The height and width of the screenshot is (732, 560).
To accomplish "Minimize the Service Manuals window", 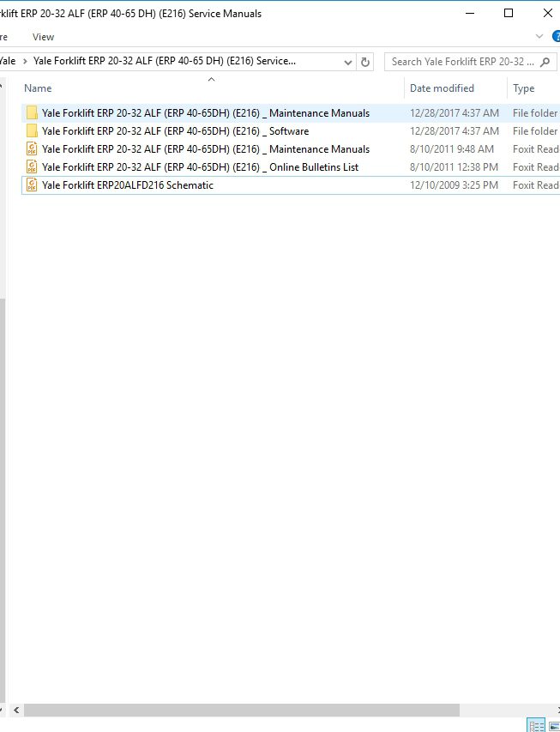I will tap(470, 13).
